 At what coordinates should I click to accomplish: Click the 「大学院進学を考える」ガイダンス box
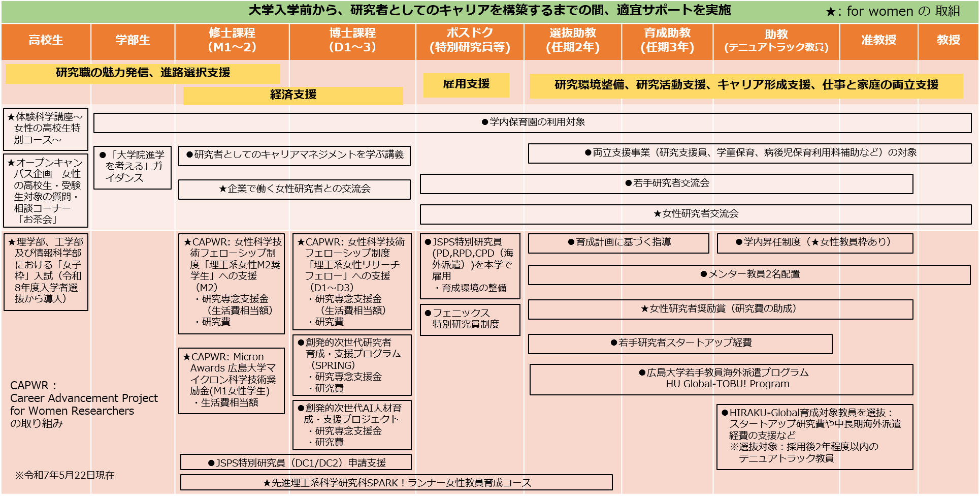133,168
